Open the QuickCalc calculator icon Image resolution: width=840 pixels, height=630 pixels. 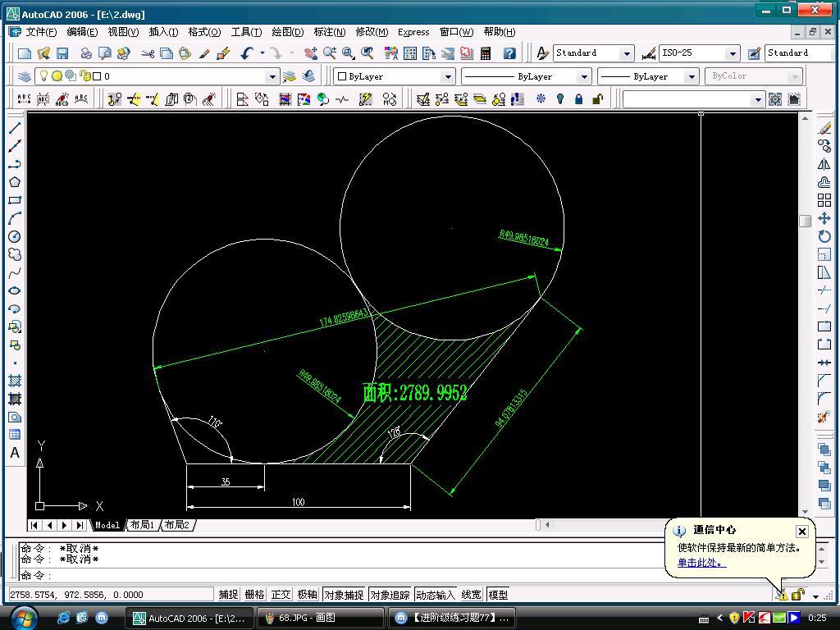click(486, 53)
